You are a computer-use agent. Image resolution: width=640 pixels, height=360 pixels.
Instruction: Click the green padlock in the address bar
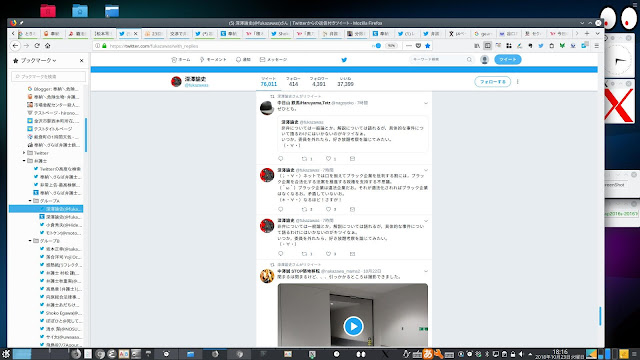pos(104,46)
